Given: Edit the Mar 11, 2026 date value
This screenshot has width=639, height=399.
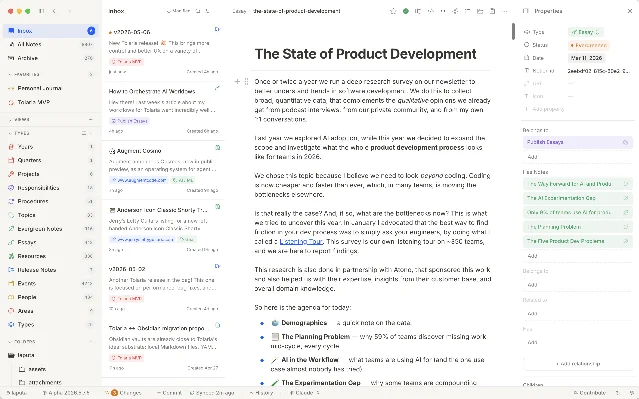Looking at the screenshot, I should coord(586,58).
